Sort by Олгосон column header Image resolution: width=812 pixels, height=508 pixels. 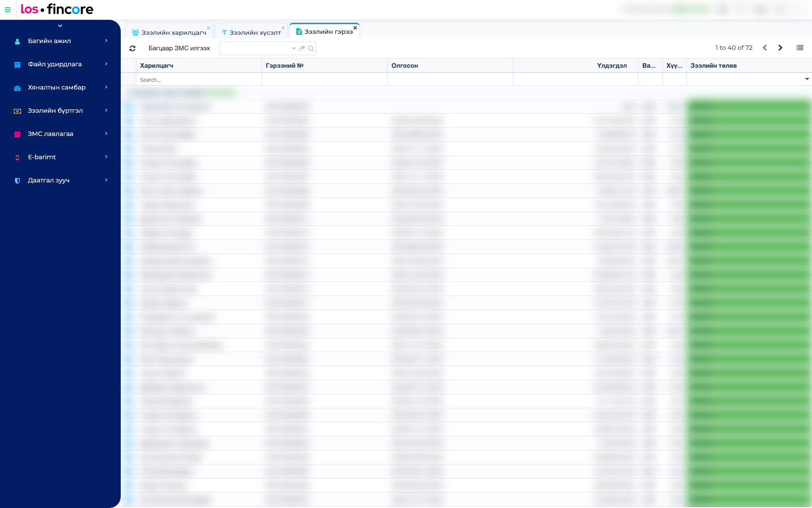450,66
